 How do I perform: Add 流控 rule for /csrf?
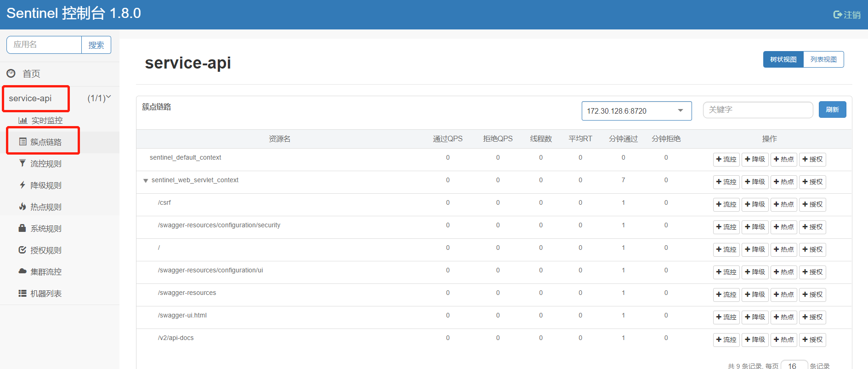[726, 204]
